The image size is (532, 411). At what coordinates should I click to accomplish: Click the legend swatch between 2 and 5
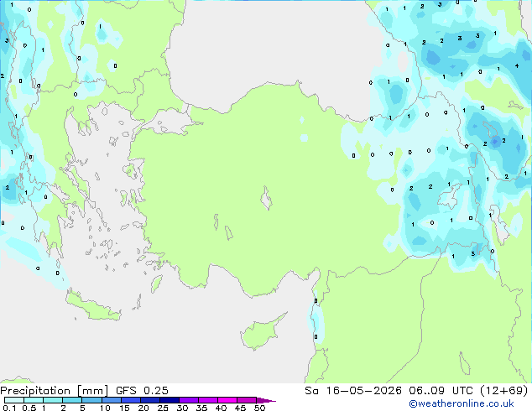[72, 400]
